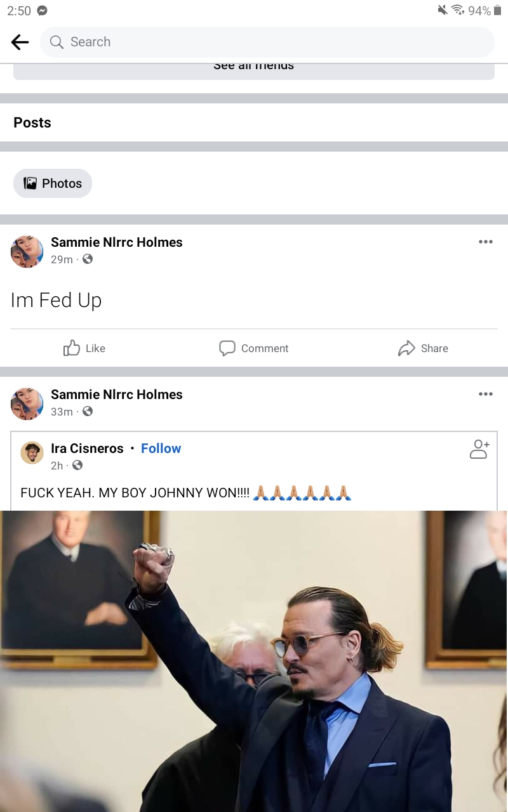508x812 pixels.
Task: Select the Posts section header
Action: tap(32, 122)
